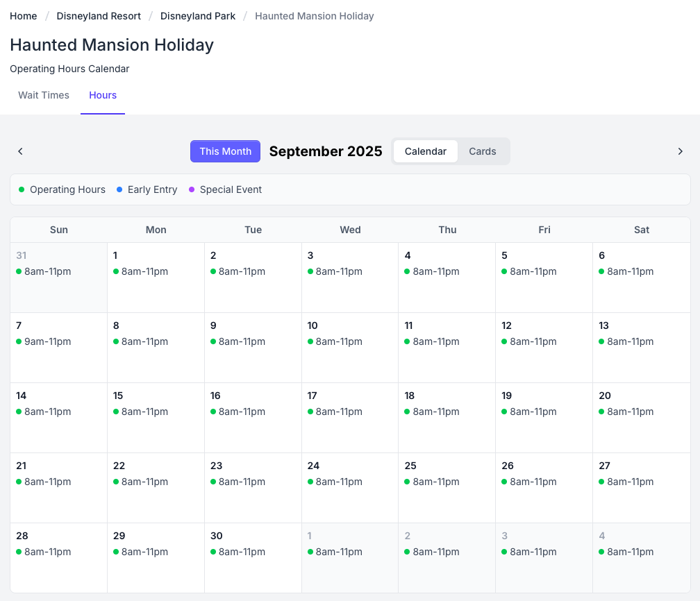Click the blue Early Entry legend dot
Screen dimensions: 700x601
[x=119, y=189]
